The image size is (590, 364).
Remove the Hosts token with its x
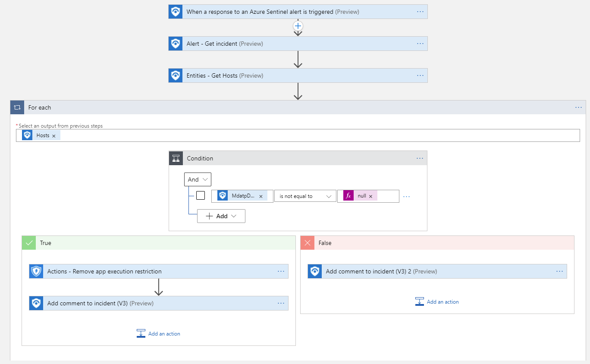54,136
